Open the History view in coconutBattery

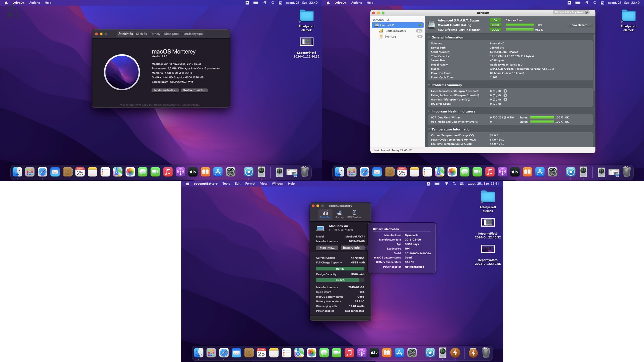tap(339, 214)
